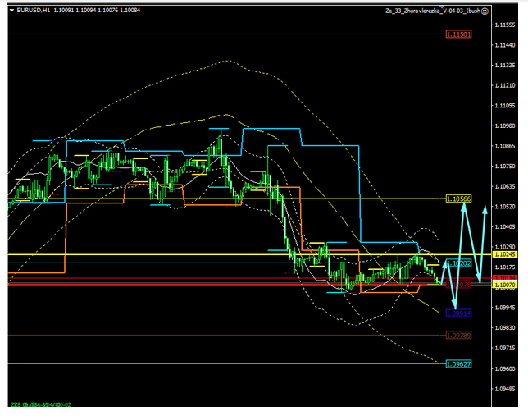
Task: Select the red 1.11501 price level label
Action: click(458, 34)
